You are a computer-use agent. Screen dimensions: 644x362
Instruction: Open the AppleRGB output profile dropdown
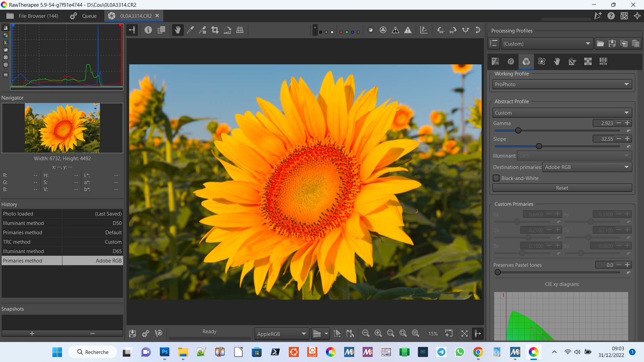click(x=281, y=334)
